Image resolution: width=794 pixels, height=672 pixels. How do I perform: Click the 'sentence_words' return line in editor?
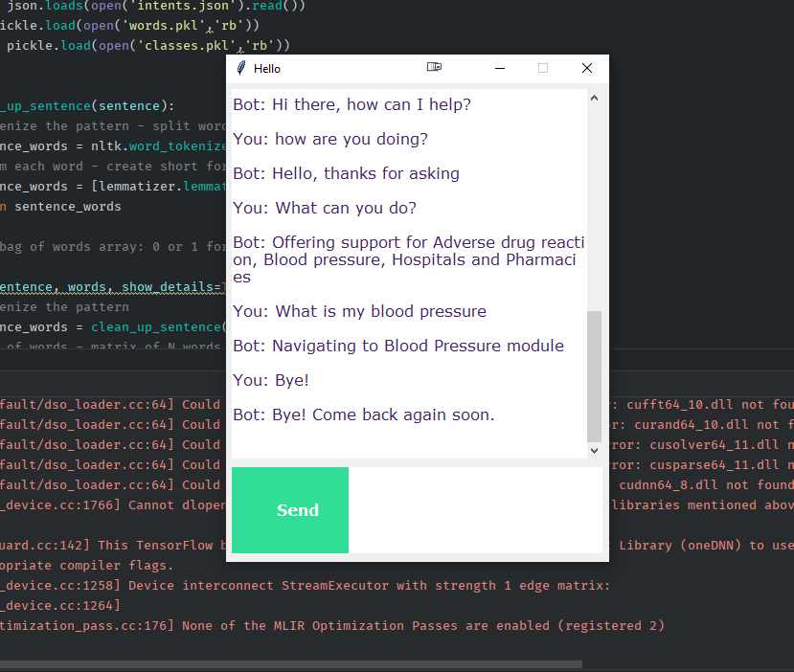pyautogui.click(x=60, y=207)
